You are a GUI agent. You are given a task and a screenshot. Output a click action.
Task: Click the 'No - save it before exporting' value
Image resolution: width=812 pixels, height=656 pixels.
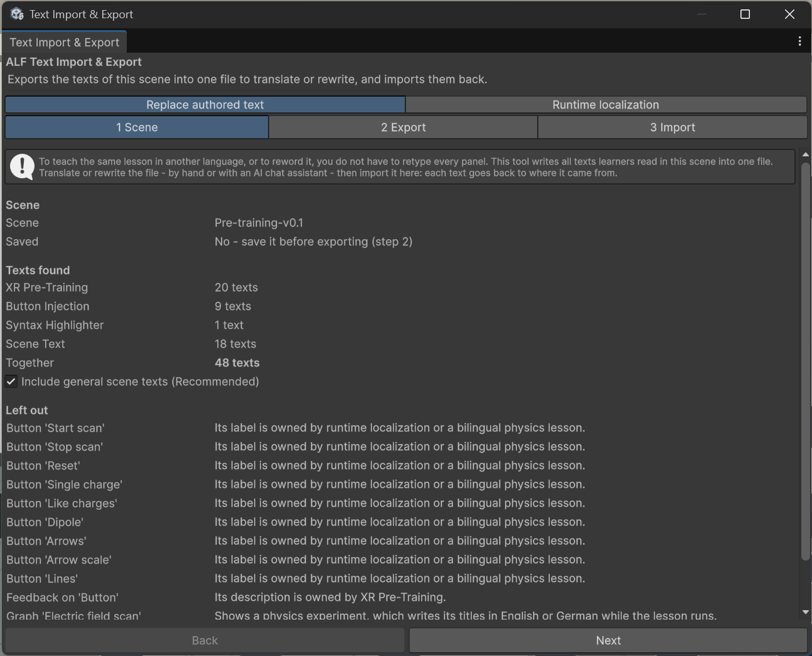pyautogui.click(x=313, y=242)
